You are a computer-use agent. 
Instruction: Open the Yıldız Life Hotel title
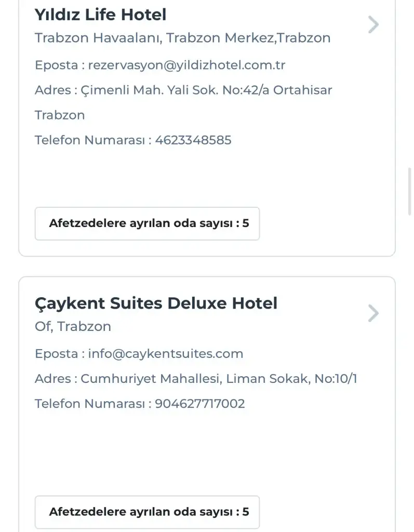tap(100, 15)
